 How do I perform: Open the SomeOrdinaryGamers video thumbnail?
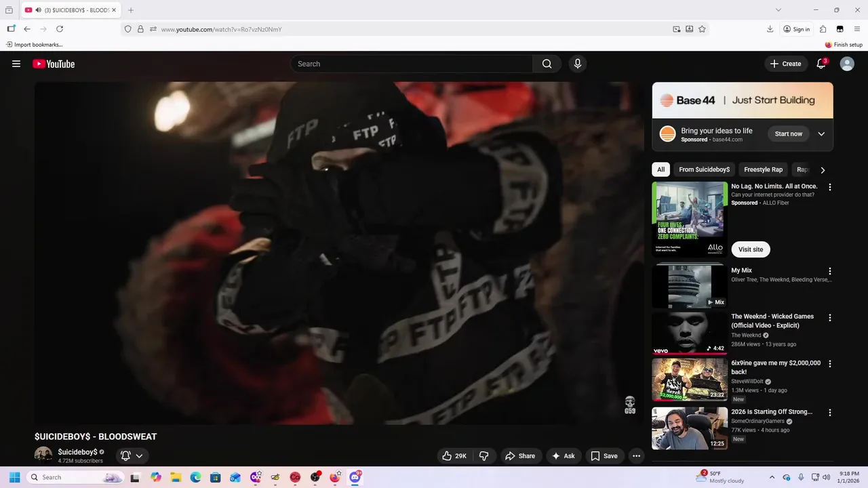tap(690, 428)
